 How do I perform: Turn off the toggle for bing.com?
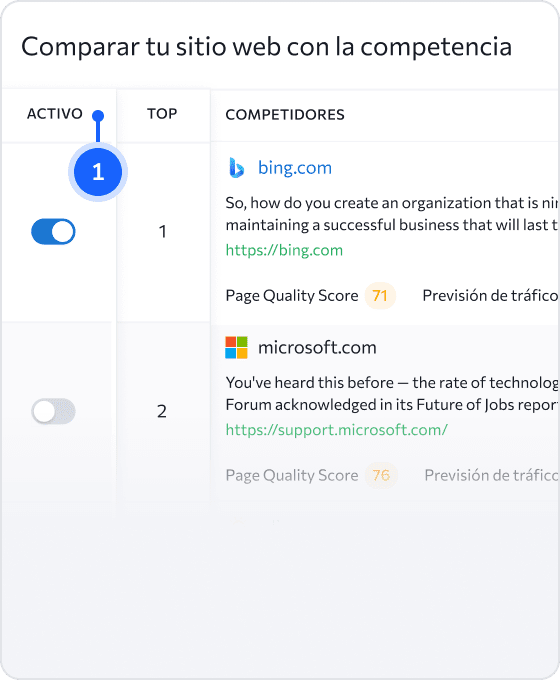pyautogui.click(x=53, y=232)
